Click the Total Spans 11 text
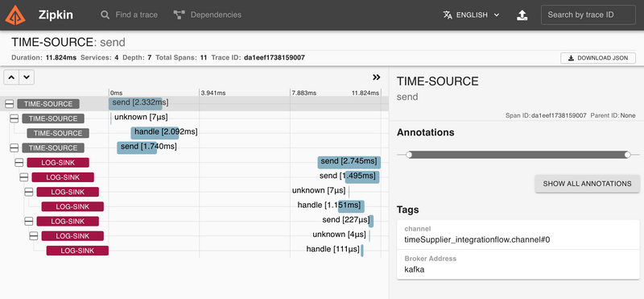 181,57
